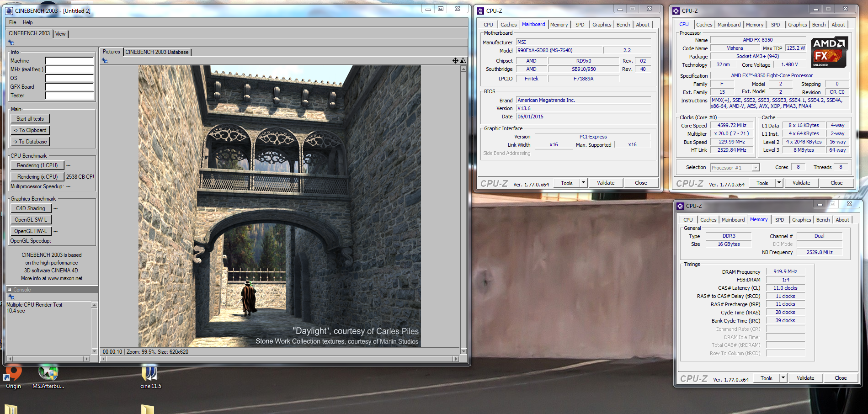Click the To Clipboard button
The image size is (868, 414).
pyautogui.click(x=30, y=130)
